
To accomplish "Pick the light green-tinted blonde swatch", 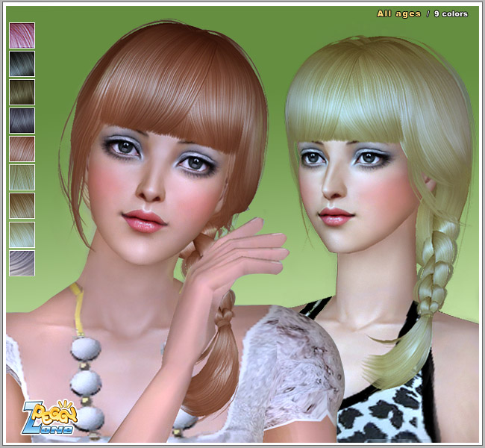I will click(22, 177).
